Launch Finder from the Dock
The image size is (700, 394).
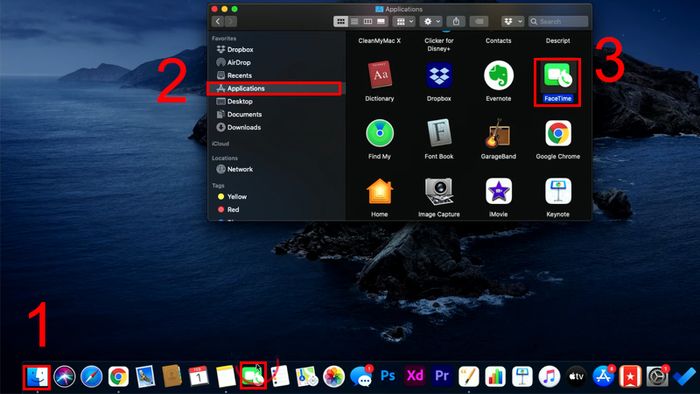37,377
